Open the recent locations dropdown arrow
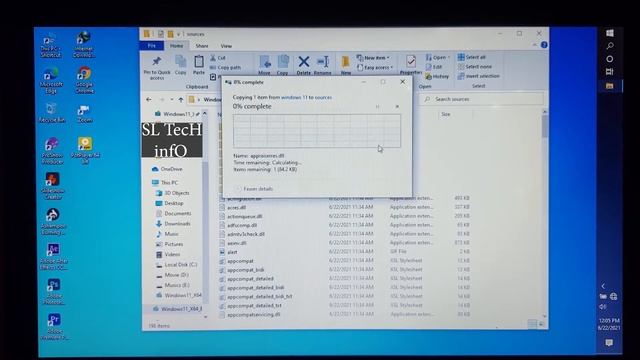The height and width of the screenshot is (360, 640). click(x=172, y=100)
